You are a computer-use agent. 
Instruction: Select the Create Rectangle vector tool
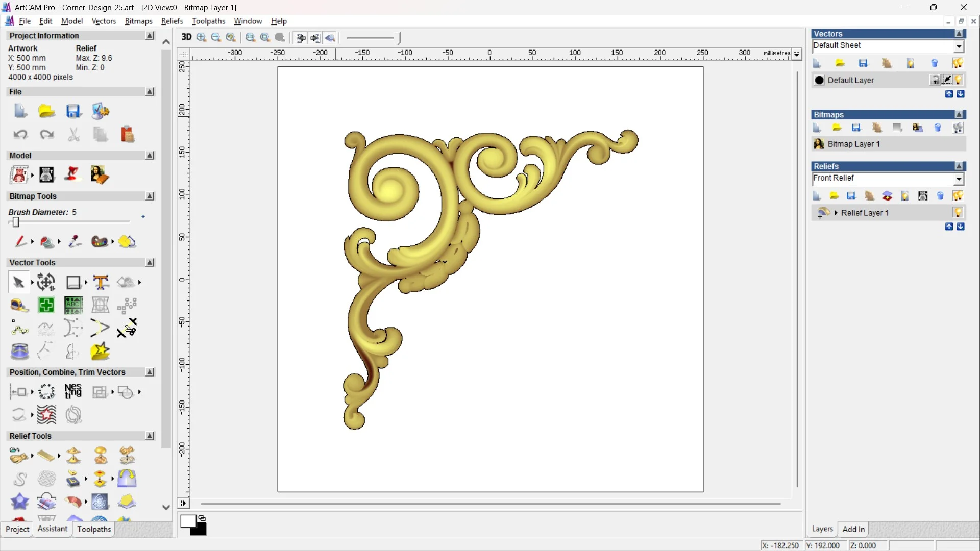click(73, 282)
